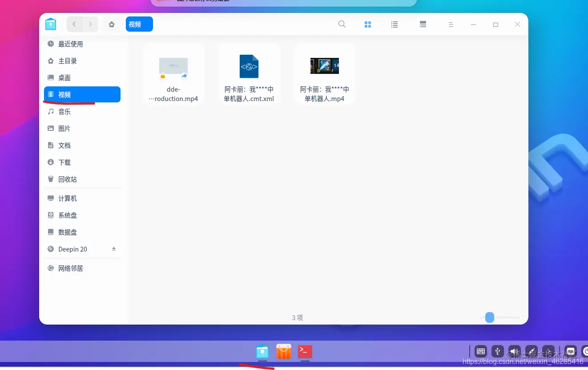Go back with the left arrow button

pos(74,24)
